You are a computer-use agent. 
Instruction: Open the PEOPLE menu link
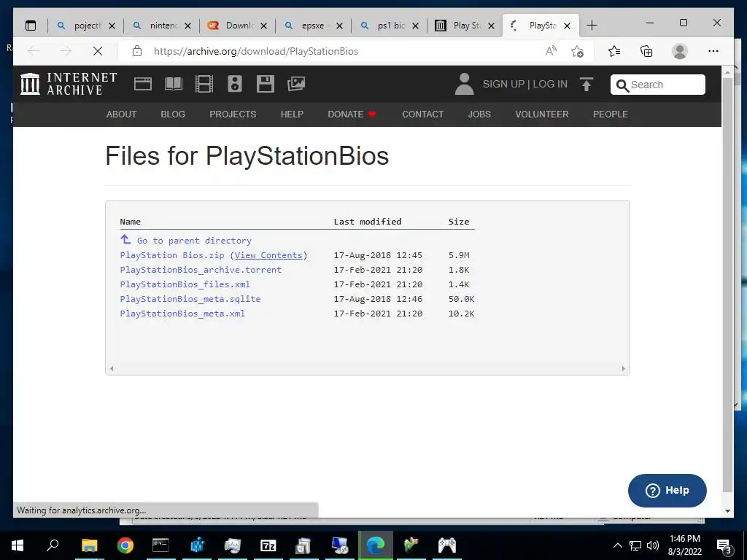pos(611,114)
